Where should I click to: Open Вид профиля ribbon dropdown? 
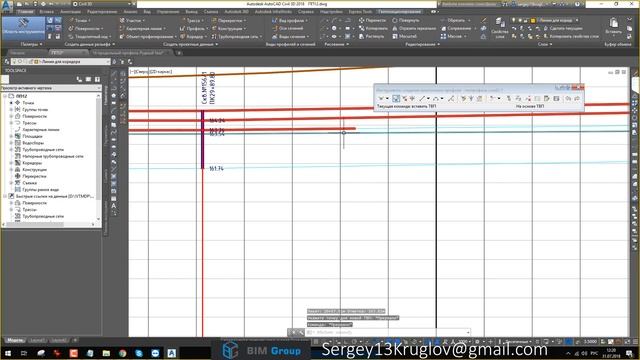(290, 20)
